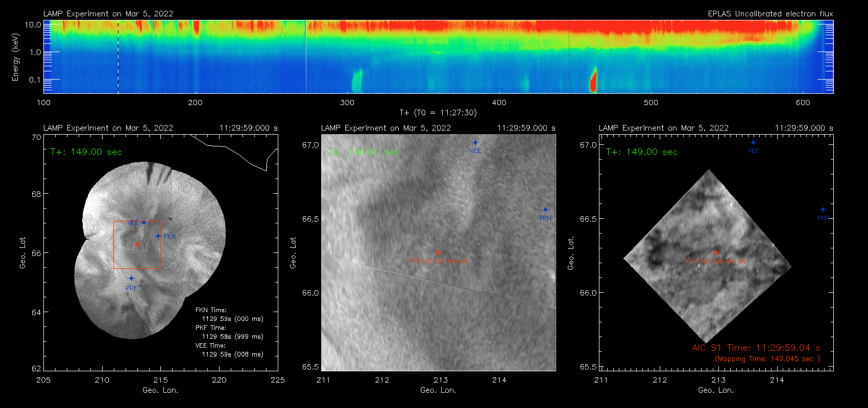Click the '10.0' energy tick label
The height and width of the screenshot is (408, 868).
pos(33,24)
